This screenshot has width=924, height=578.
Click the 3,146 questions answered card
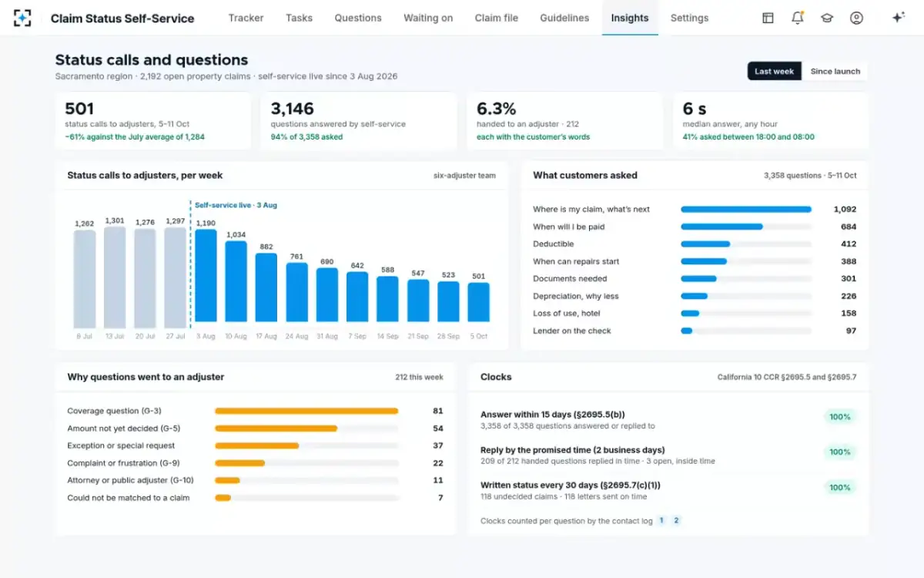click(x=359, y=121)
